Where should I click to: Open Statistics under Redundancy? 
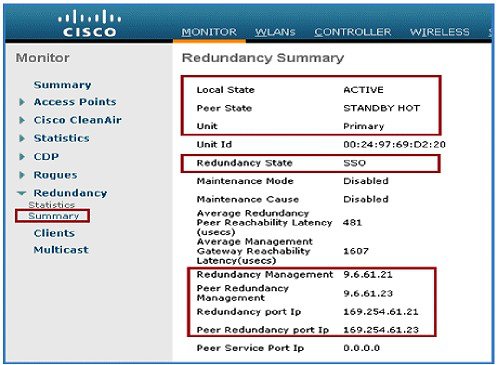(51, 204)
